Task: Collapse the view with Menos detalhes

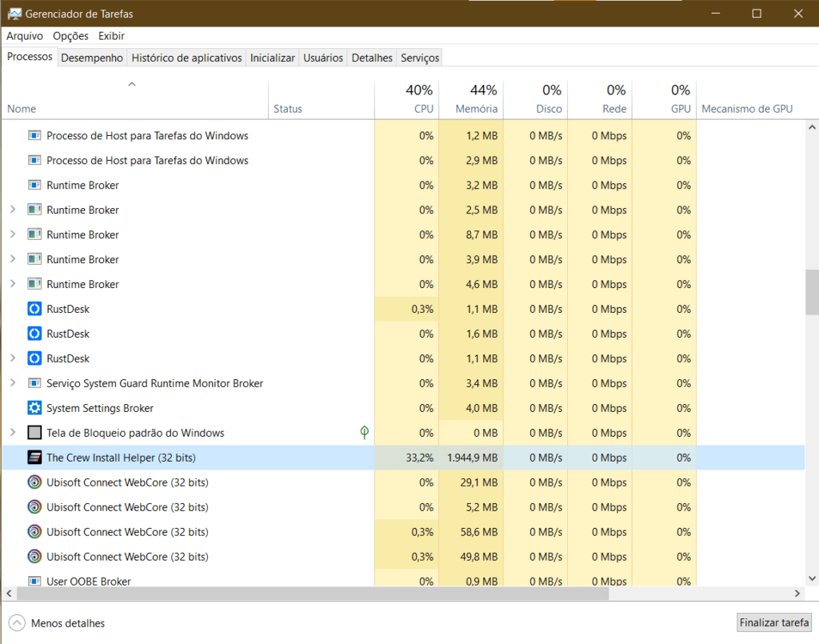Action: point(57,623)
